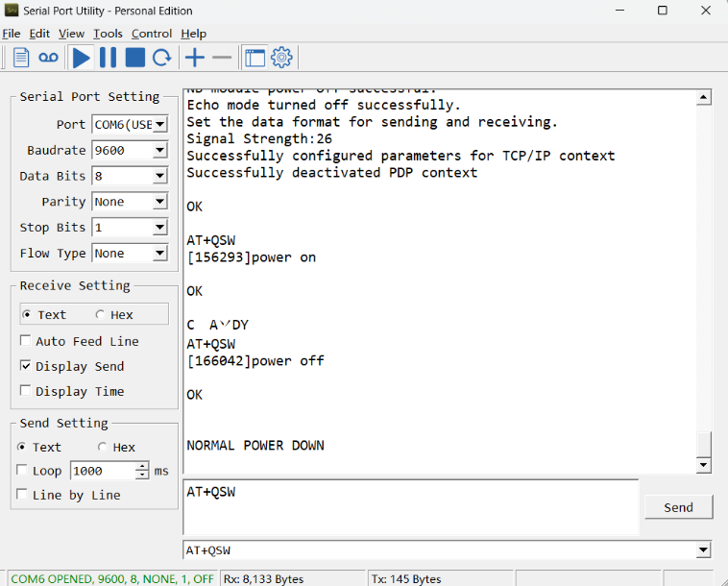Click the NORMAL POWER DOWN log line
The image size is (728, 586).
pos(255,446)
